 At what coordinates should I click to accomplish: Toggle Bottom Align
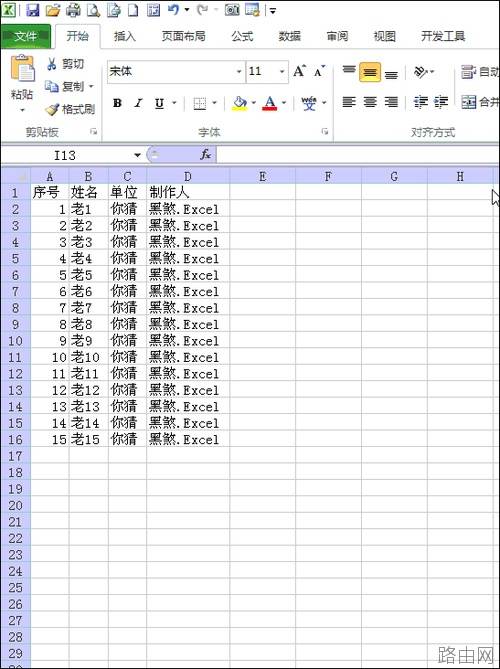click(x=391, y=73)
